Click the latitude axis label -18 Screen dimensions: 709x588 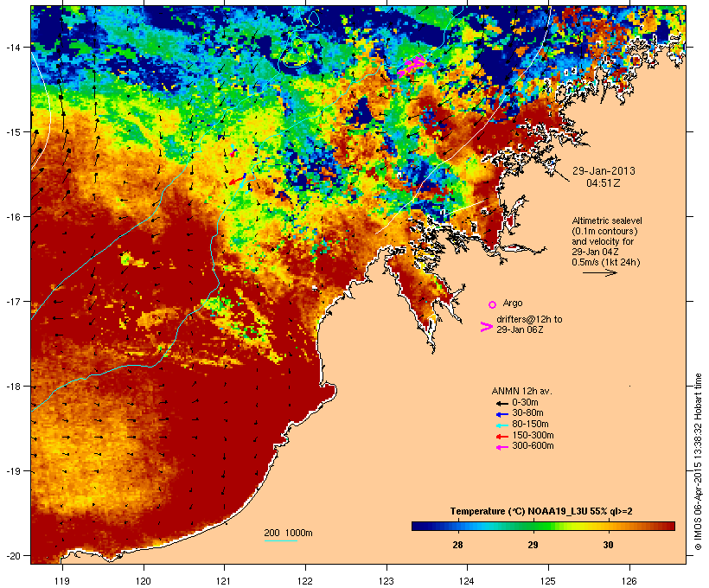coord(13,386)
